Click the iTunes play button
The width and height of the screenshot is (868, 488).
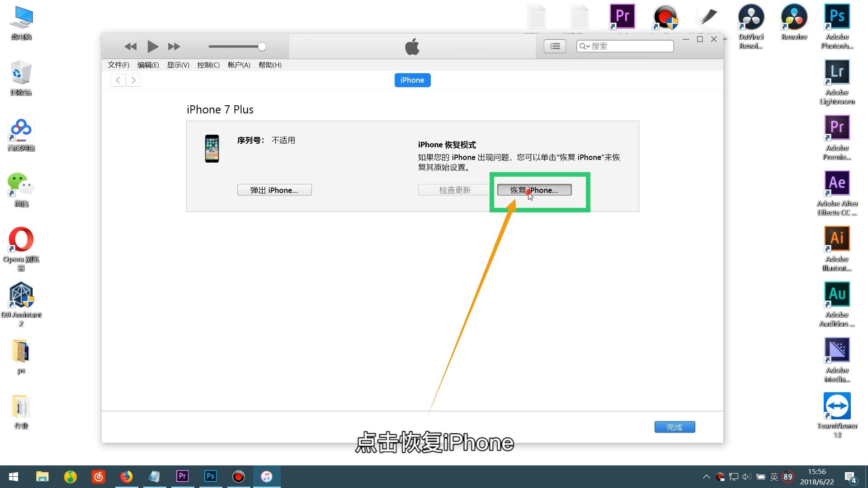click(x=153, y=46)
